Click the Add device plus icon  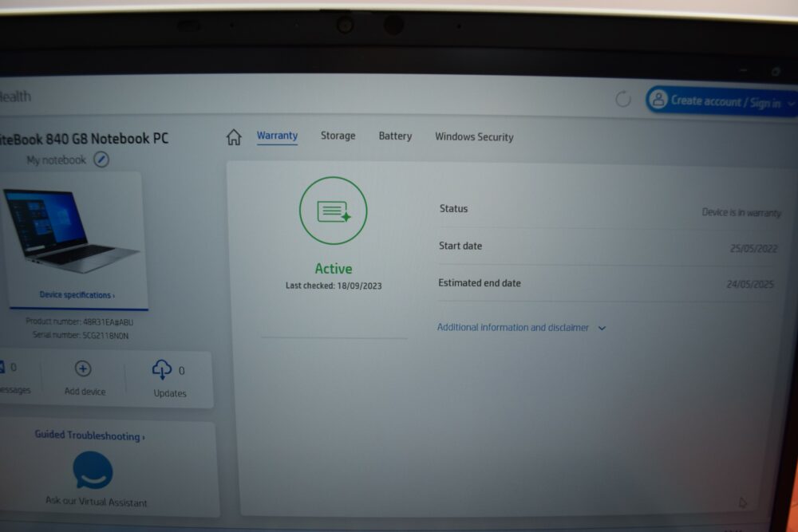pos(83,368)
